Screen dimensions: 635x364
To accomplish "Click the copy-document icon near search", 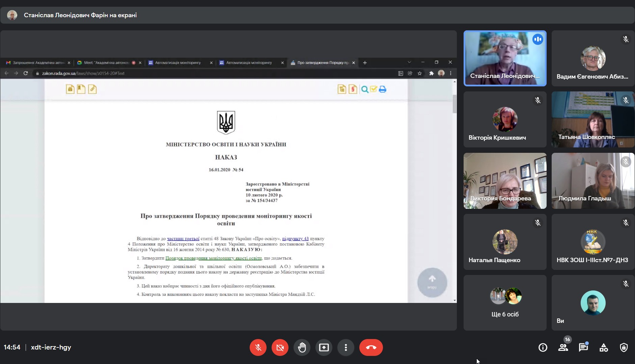I will pyautogui.click(x=342, y=89).
